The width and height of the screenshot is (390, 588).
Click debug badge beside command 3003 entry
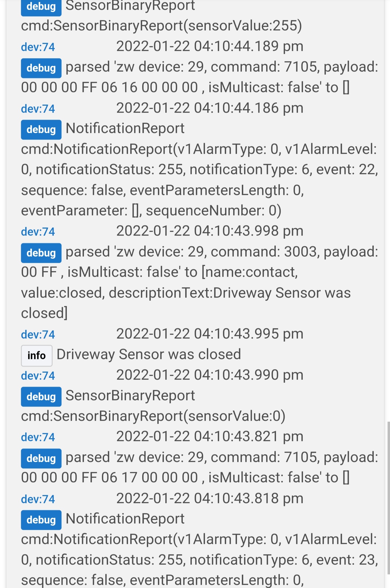[x=41, y=253]
